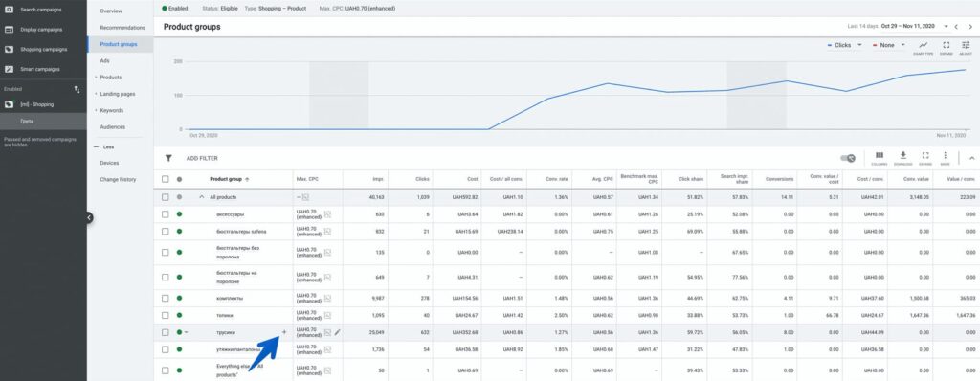Open the chart Adjust settings
The image size is (980, 381).
click(x=966, y=47)
